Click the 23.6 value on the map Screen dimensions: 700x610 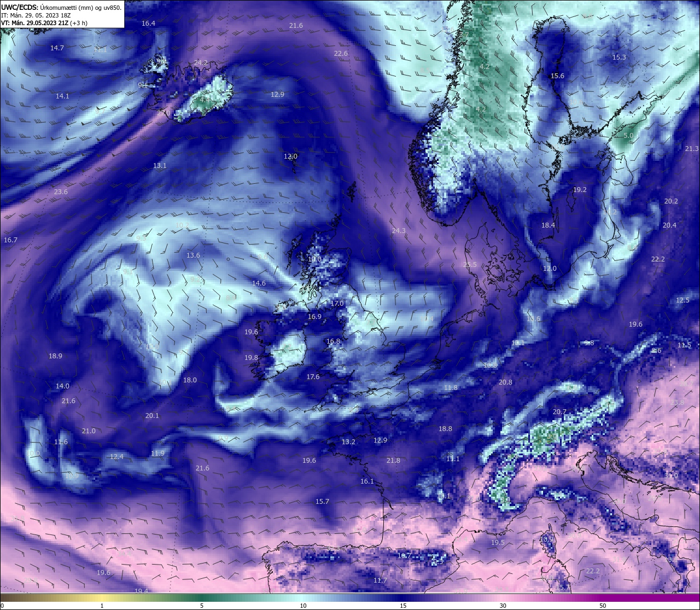click(x=61, y=192)
